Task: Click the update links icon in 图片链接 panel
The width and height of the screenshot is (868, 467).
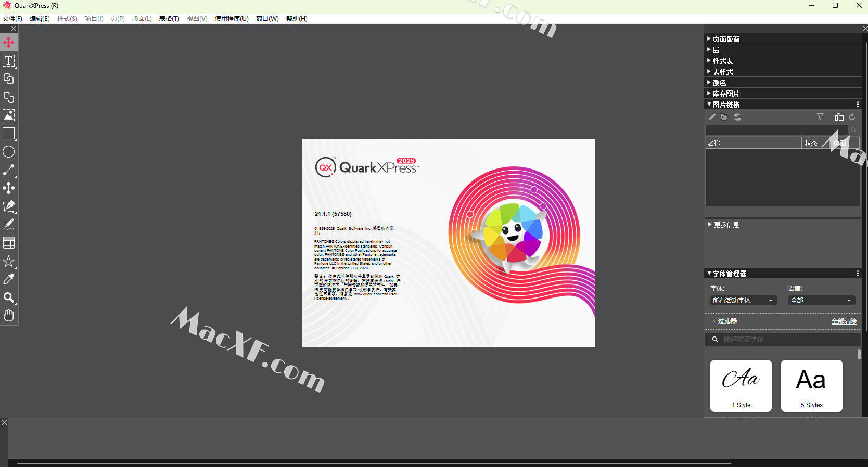Action: (x=737, y=118)
